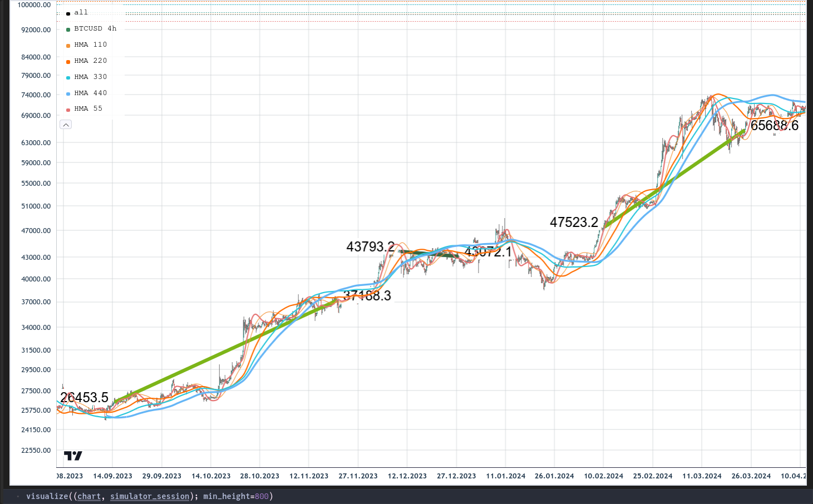The image size is (813, 504).
Task: Click the 14.09.2023 date axis label
Action: (113, 476)
